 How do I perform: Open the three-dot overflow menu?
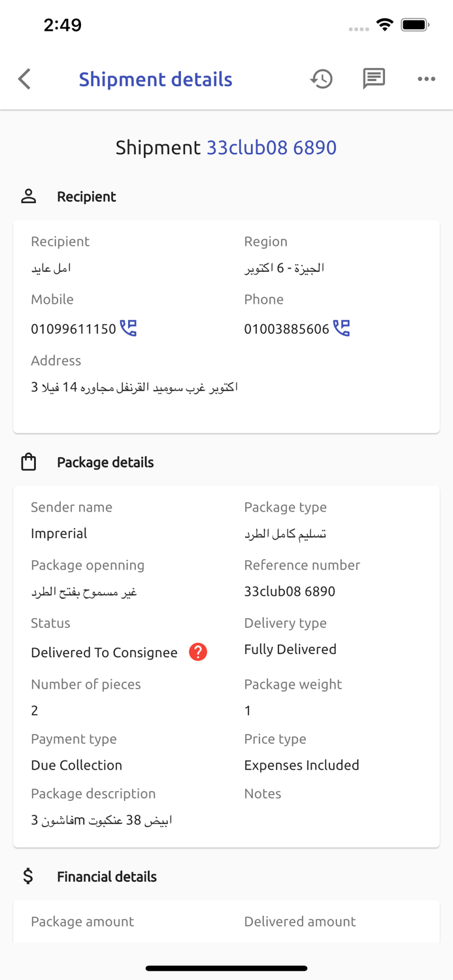[426, 79]
